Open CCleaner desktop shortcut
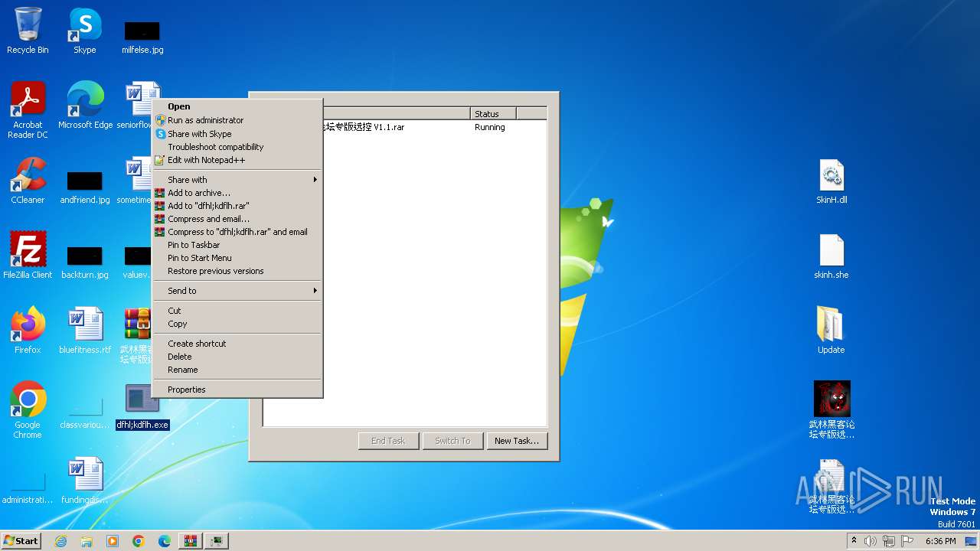Screen dimensions: 980x551 click(x=28, y=181)
